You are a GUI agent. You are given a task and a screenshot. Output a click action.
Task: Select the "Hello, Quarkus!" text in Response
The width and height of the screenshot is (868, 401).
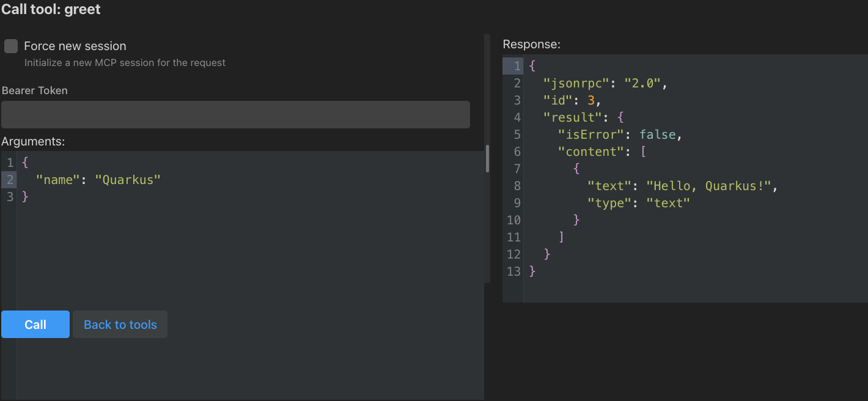click(710, 185)
